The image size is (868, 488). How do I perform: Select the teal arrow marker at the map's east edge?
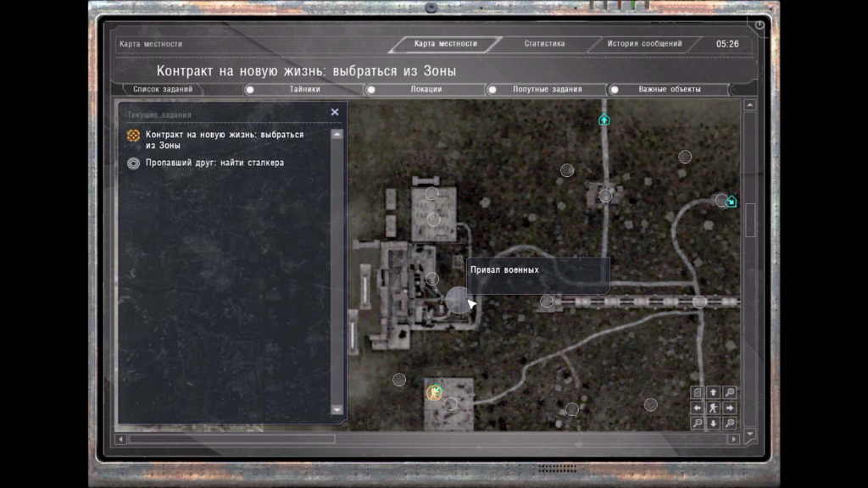(731, 202)
